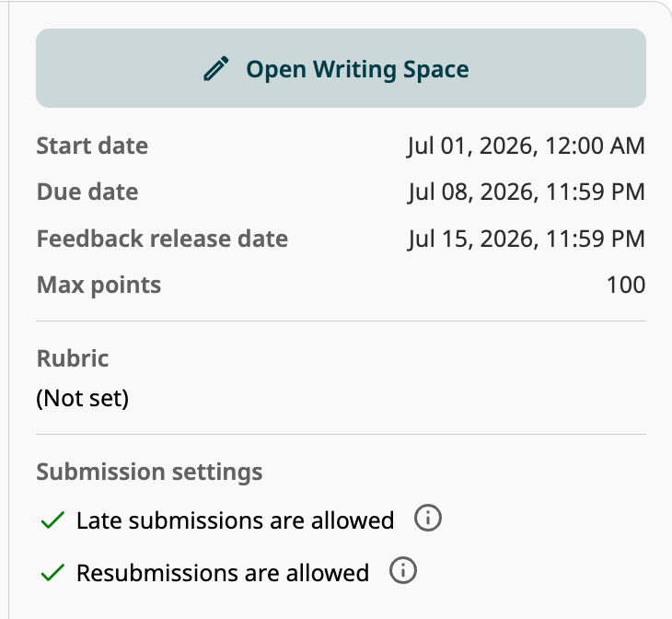672x619 pixels.
Task: Click the Submission settings heading
Action: tap(149, 473)
